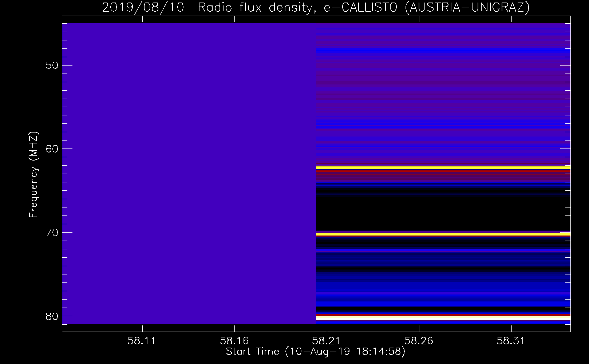Click the 58.16 time tick label
Image resolution: width=589 pixels, height=364 pixels.
(x=234, y=341)
